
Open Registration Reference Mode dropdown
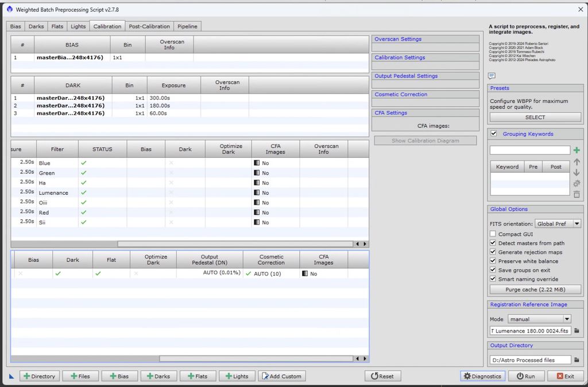[539, 319]
